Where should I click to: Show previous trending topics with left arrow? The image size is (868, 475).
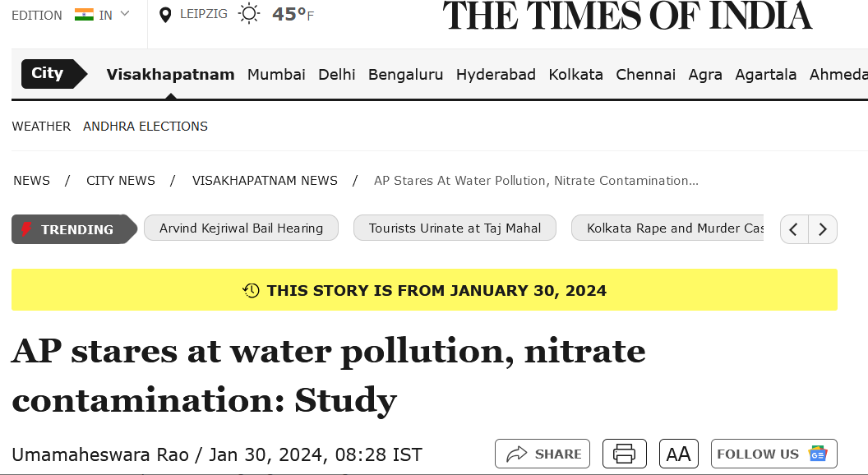click(x=794, y=229)
